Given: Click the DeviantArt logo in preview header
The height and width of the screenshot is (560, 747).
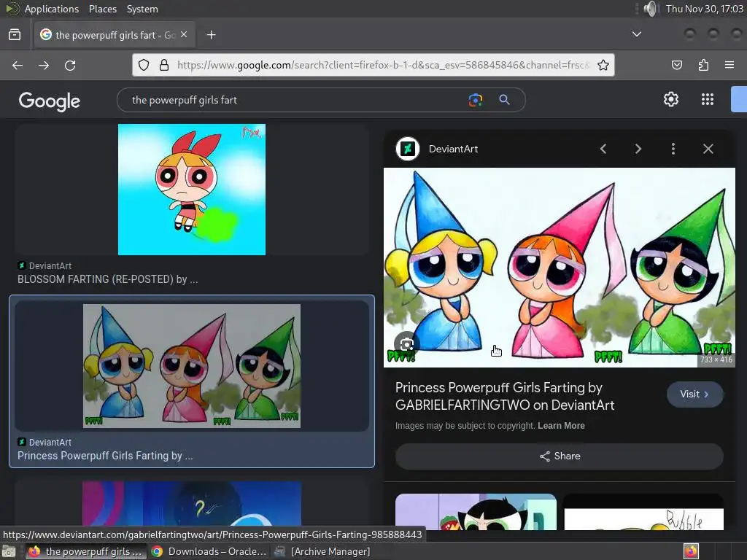Looking at the screenshot, I should tap(408, 149).
